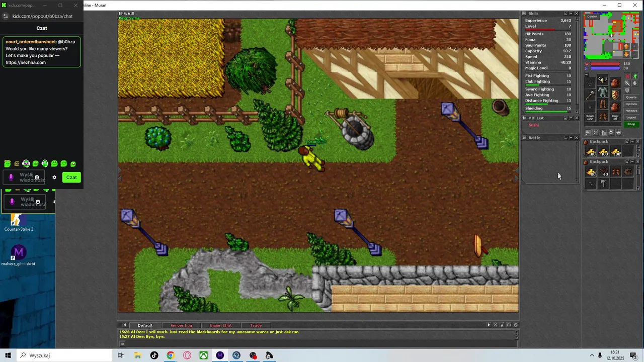This screenshot has width=644, height=362.
Task: Click the rope item in second backpack
Action: pos(628,171)
